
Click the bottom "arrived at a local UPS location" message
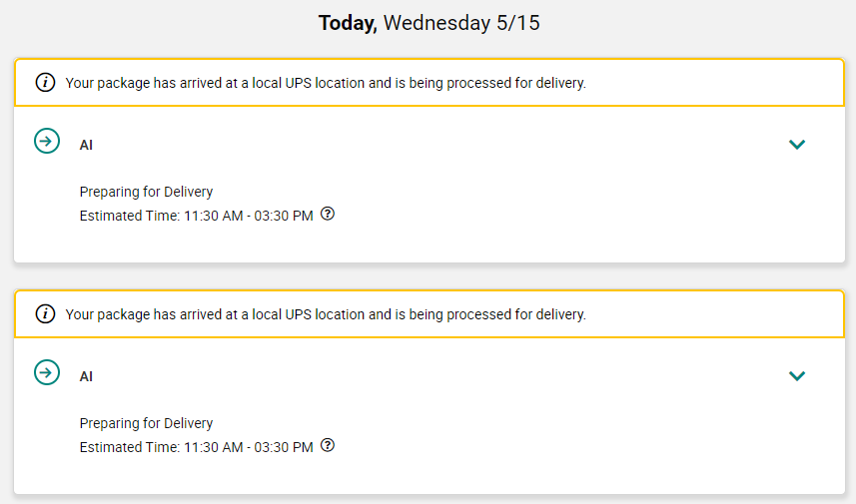pyautogui.click(x=326, y=315)
